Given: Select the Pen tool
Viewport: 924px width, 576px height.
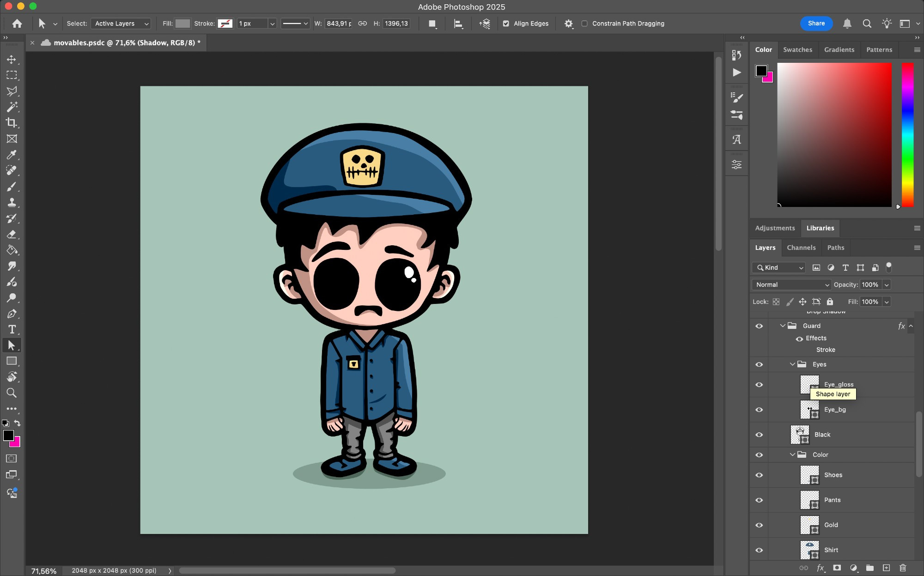Looking at the screenshot, I should pyautogui.click(x=12, y=314).
